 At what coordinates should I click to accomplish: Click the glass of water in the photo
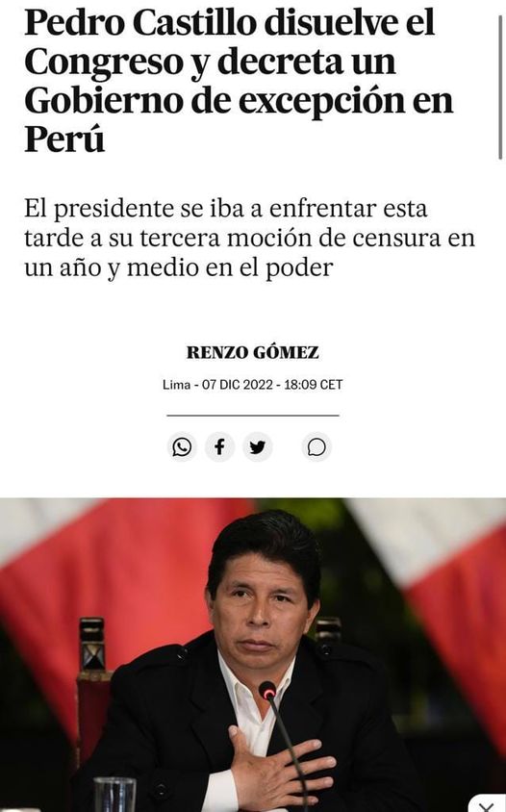115,795
